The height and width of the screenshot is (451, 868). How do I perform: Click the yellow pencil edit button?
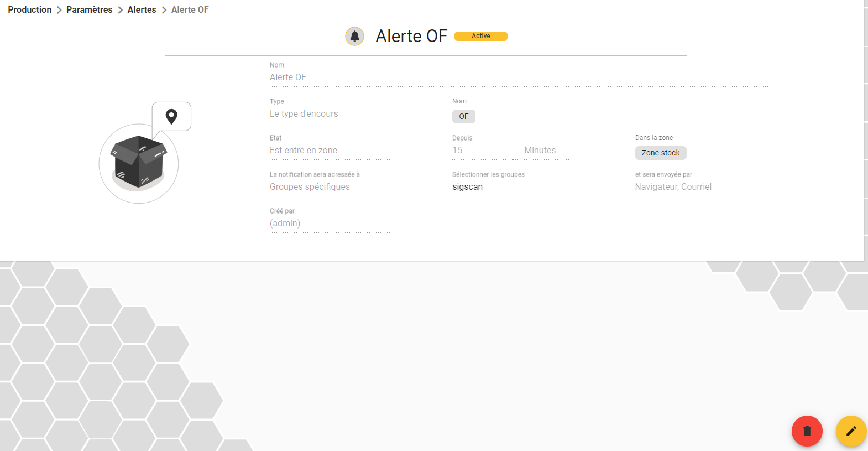(851, 431)
